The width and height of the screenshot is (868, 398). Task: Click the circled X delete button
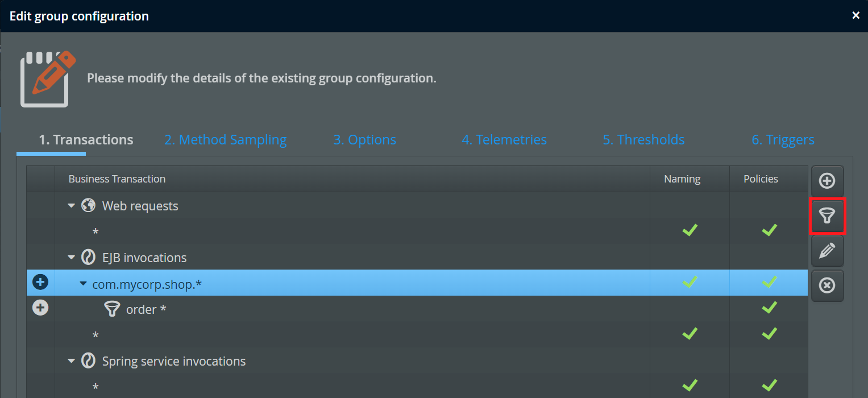coord(827,285)
